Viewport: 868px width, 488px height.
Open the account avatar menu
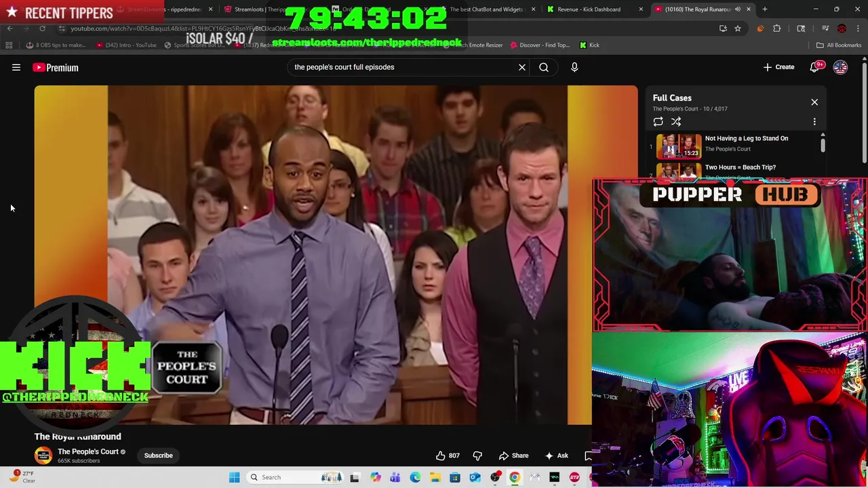[x=840, y=67]
